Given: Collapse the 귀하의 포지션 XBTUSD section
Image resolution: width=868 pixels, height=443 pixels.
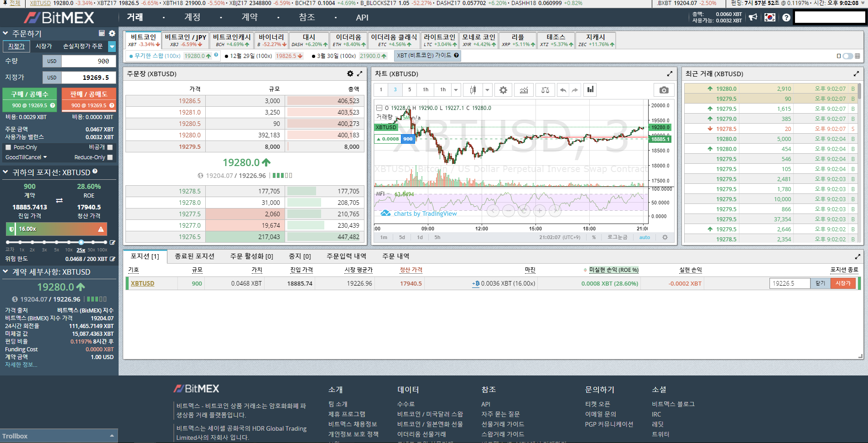Looking at the screenshot, I should coord(5,172).
